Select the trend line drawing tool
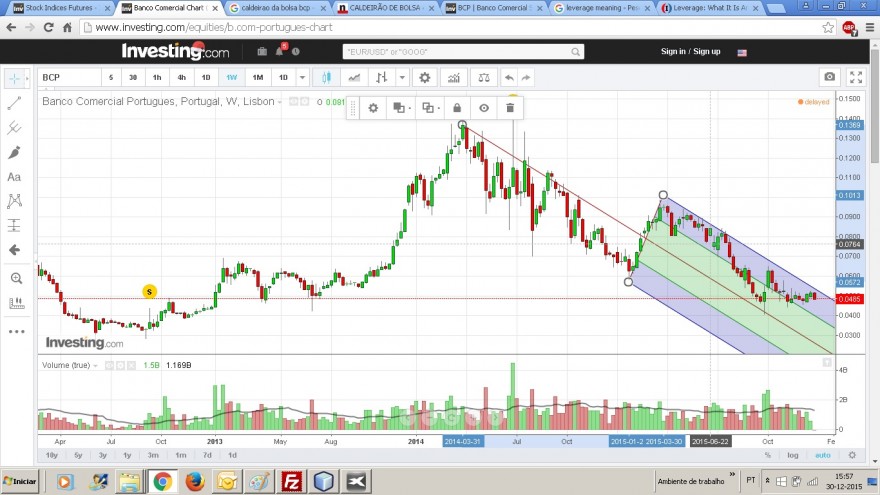 tap(15, 103)
